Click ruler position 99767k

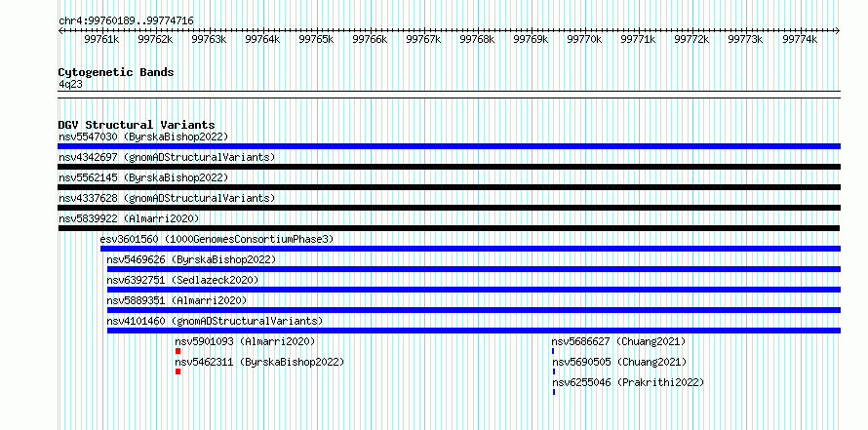423,39
